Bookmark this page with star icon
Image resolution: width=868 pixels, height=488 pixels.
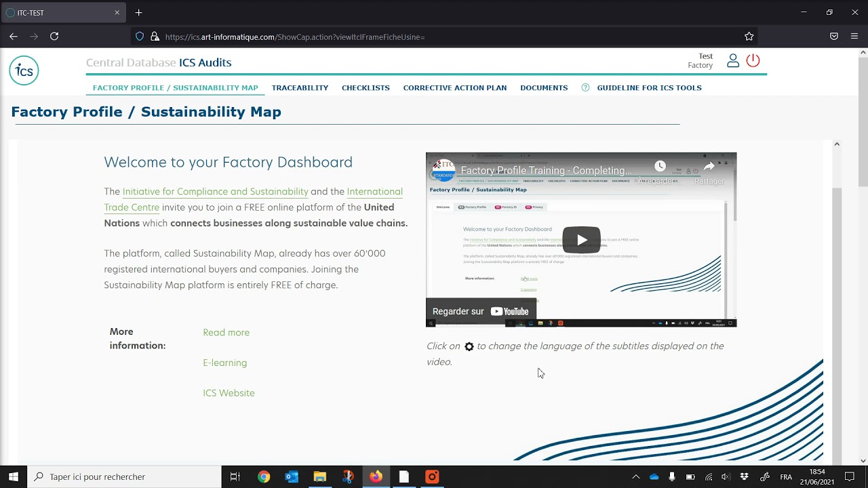click(749, 37)
